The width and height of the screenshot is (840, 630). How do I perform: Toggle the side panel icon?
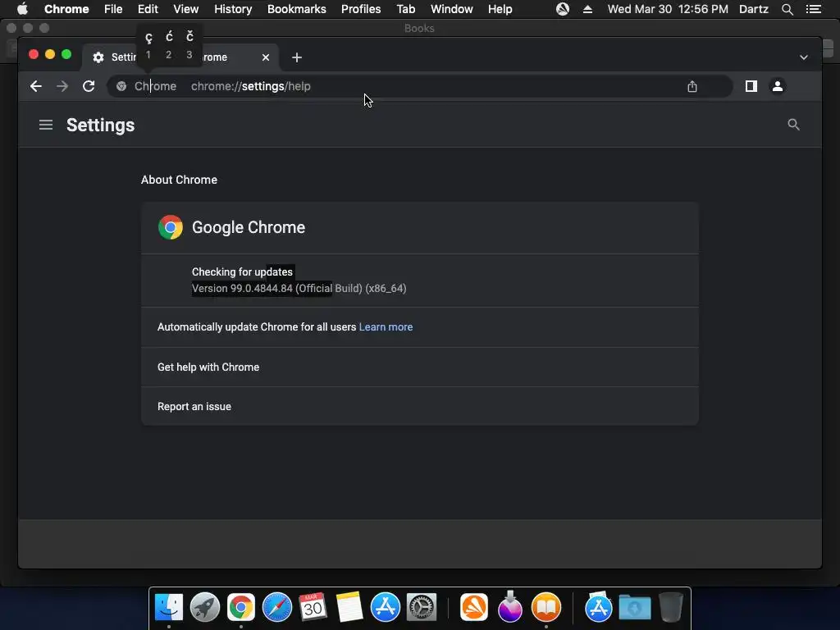coord(751,86)
